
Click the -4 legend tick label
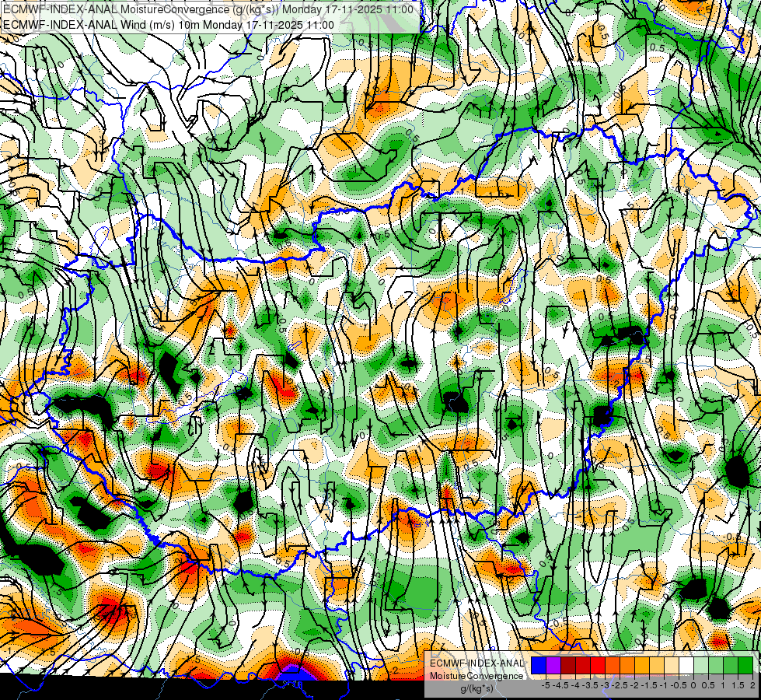[575, 685]
